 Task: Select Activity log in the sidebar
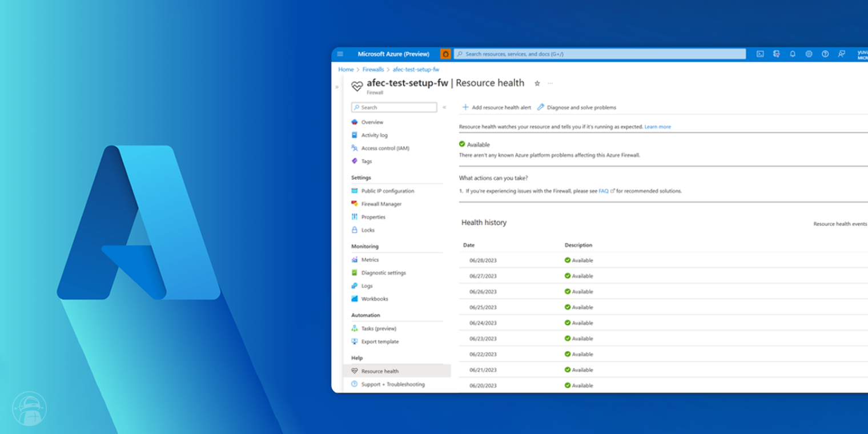pyautogui.click(x=375, y=135)
